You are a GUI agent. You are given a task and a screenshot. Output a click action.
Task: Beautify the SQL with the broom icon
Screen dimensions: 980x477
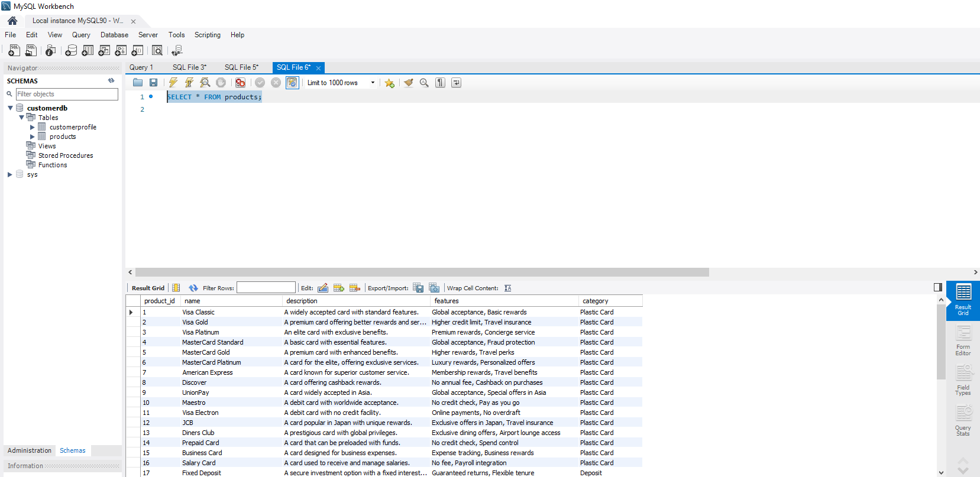point(408,83)
